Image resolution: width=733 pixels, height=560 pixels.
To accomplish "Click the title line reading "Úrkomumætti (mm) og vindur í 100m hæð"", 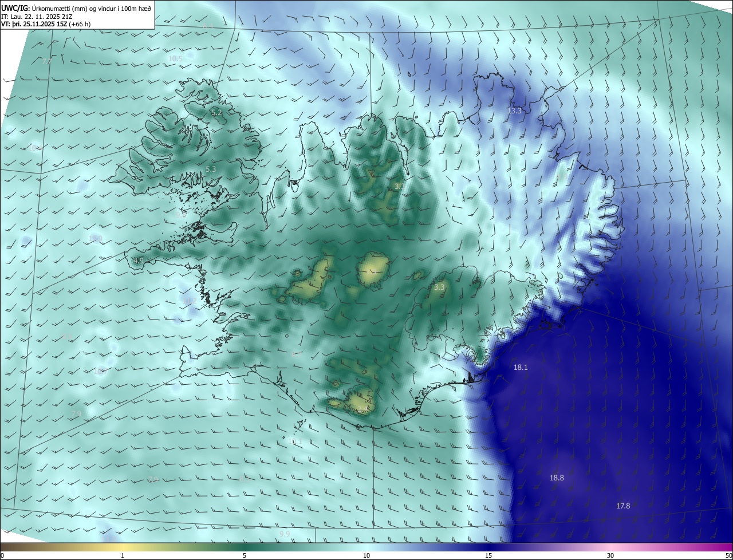I will [x=92, y=9].
